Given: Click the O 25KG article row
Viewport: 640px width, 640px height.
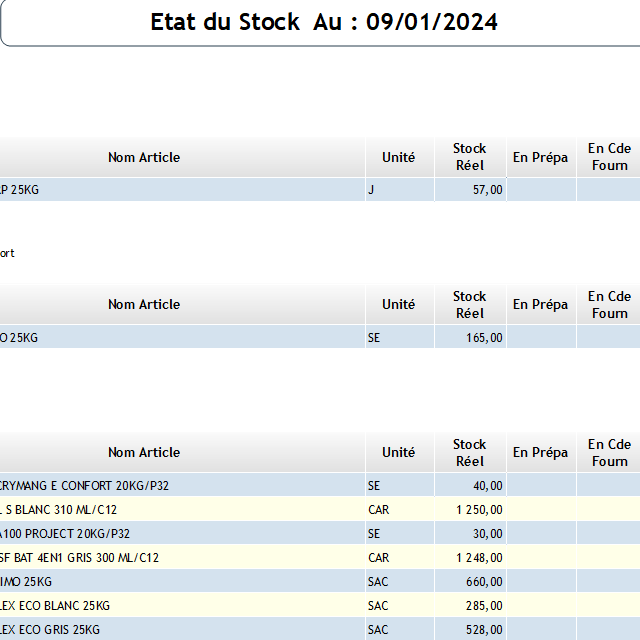Looking at the screenshot, I should 19,338.
